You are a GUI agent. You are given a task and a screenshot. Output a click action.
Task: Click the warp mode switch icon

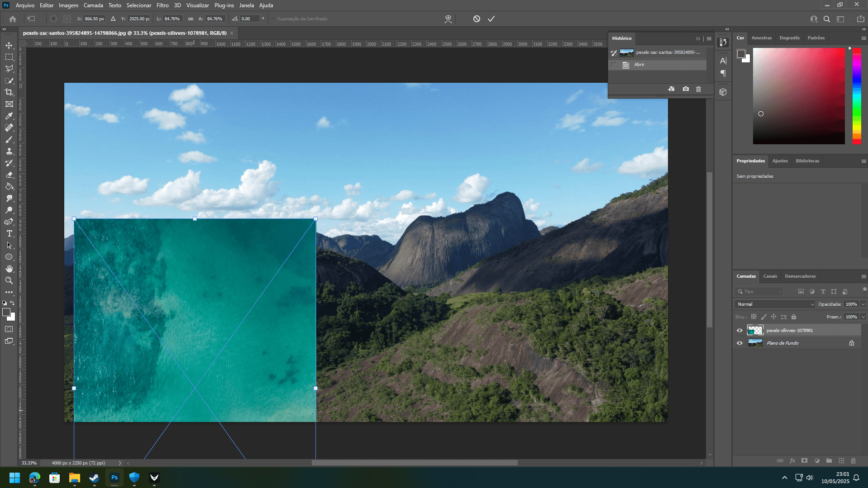pos(448,19)
